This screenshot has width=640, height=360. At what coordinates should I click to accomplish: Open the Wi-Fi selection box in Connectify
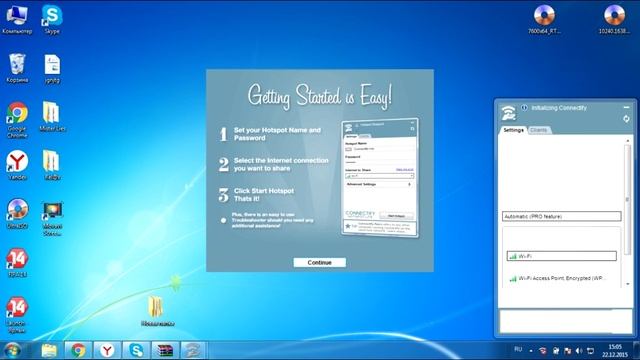pos(562,256)
